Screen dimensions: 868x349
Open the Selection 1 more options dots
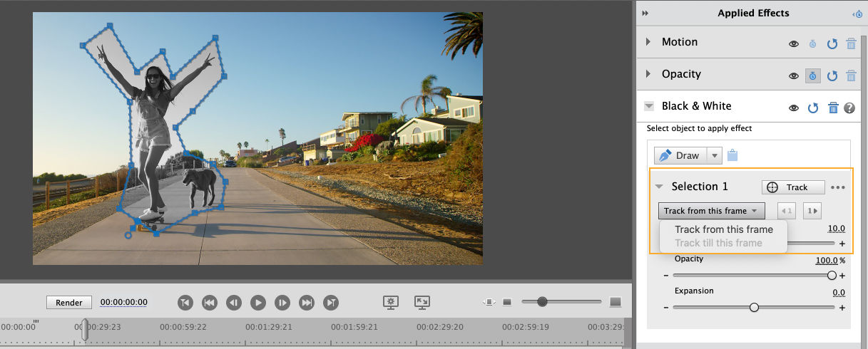pyautogui.click(x=838, y=187)
